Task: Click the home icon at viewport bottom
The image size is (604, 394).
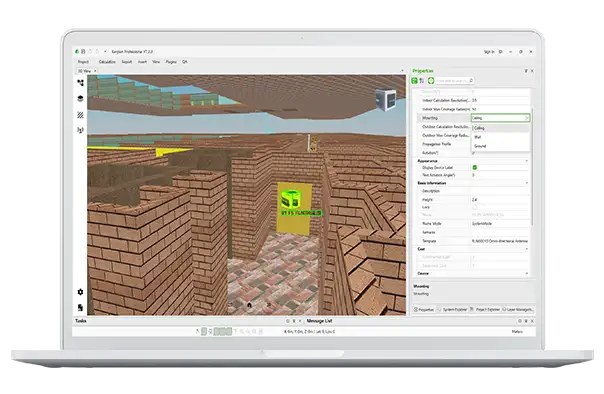Action: (249, 305)
